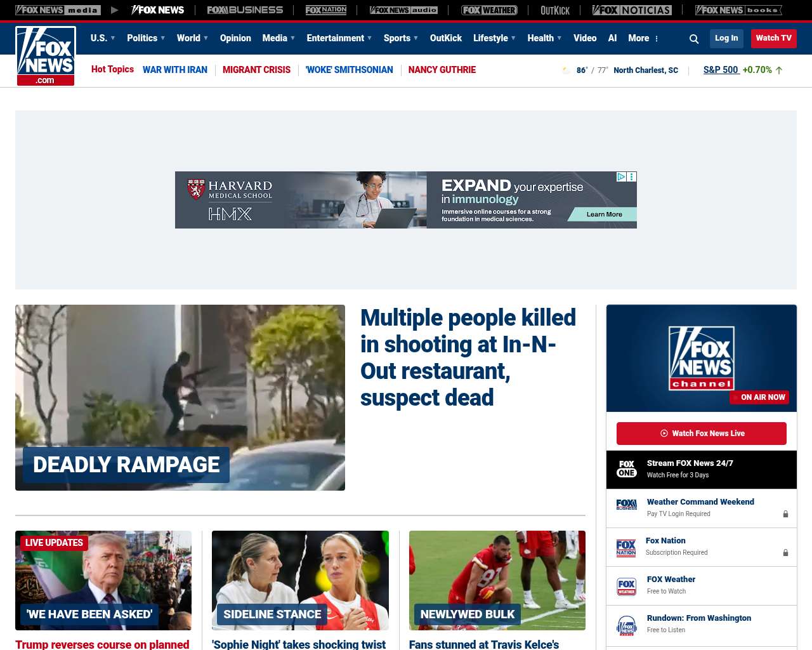Image resolution: width=812 pixels, height=650 pixels.
Task: Open the Fox Nation sidebar link
Action: (665, 541)
